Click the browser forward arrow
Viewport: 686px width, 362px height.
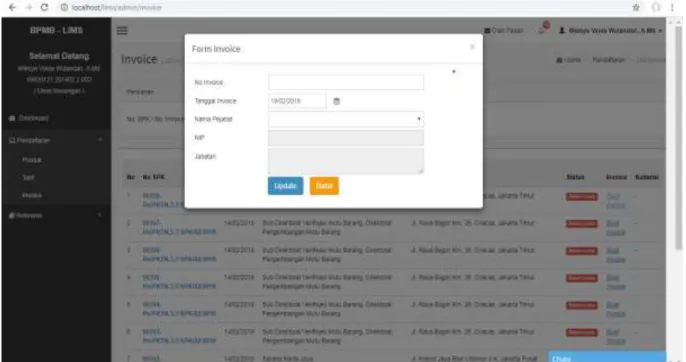pos(28,7)
